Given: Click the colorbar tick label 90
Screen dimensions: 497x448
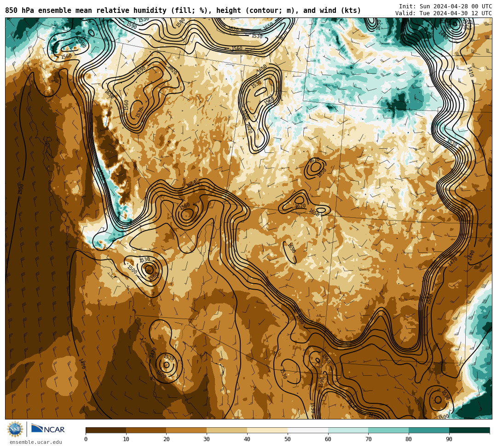Looking at the screenshot, I should click(449, 439).
